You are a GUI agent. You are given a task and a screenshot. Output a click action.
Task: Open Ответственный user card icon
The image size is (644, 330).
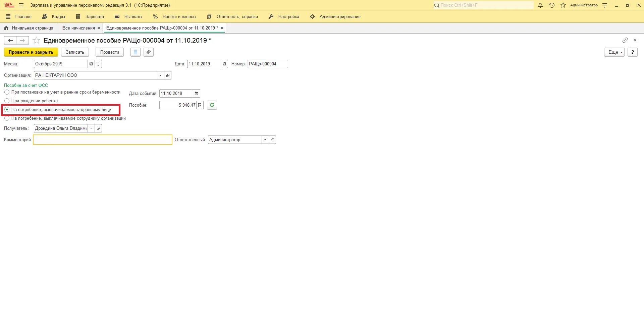(272, 140)
